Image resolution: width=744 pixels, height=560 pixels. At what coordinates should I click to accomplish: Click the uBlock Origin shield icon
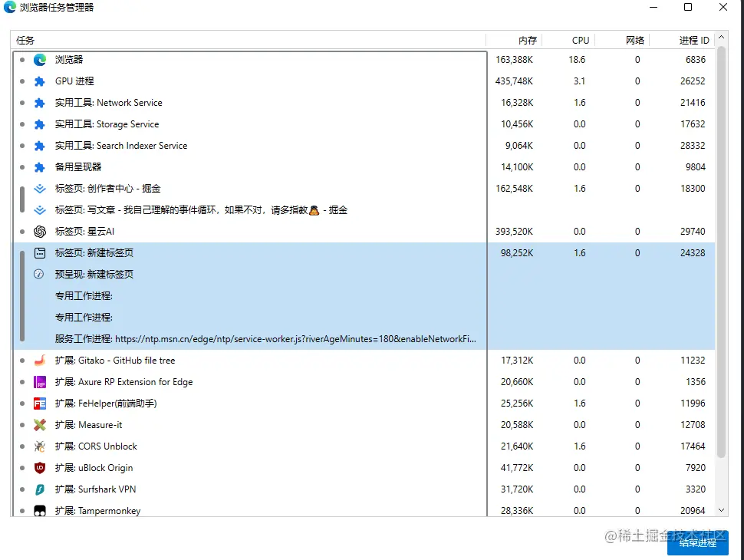tap(40, 468)
